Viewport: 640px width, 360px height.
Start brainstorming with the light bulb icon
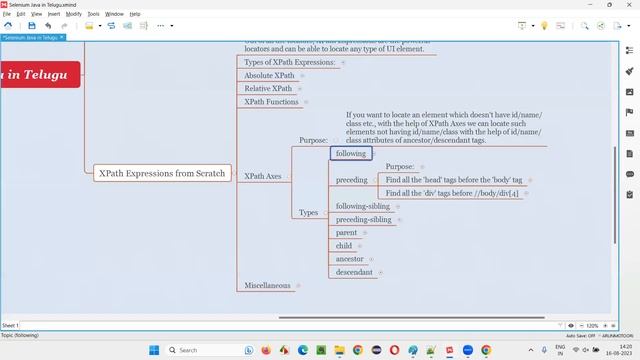tap(544, 26)
